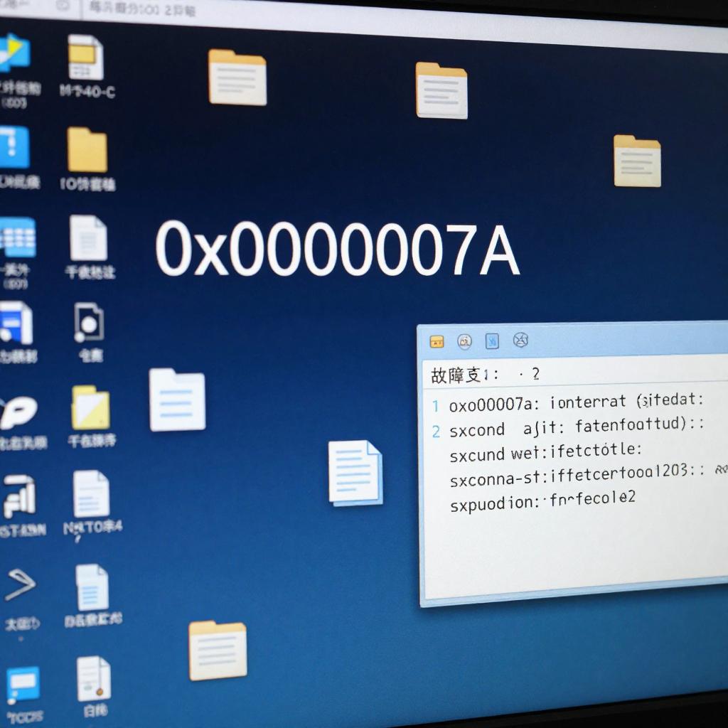Open the M540-C document icon
728x728 pixels.
click(86, 58)
